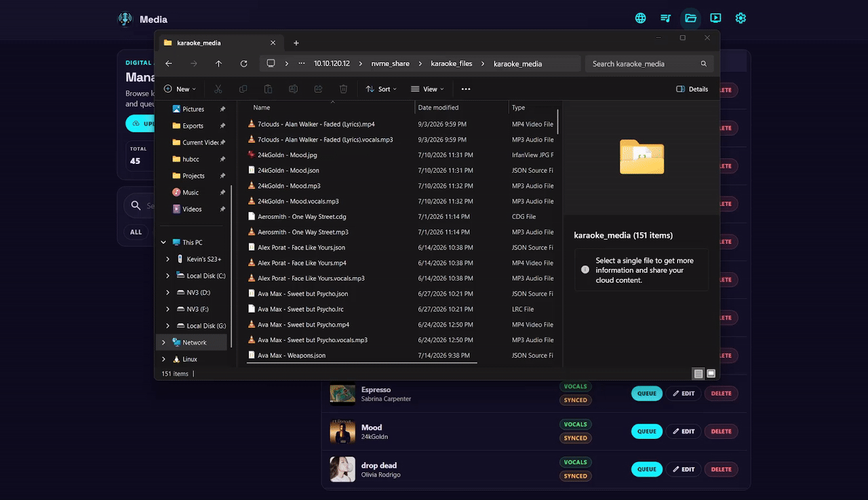The height and width of the screenshot is (500, 868).
Task: Select the ALL filter chip in Media app
Action: coord(136,232)
